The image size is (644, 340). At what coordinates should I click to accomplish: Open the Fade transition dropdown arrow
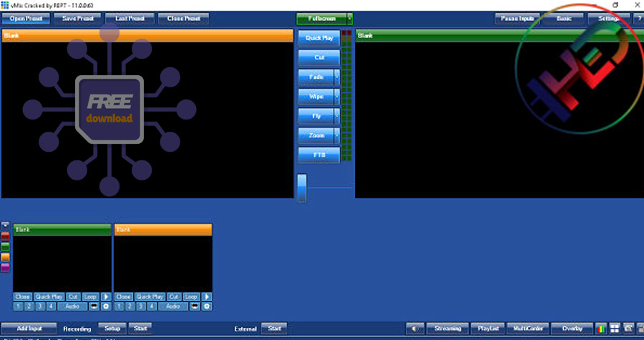coord(336,77)
